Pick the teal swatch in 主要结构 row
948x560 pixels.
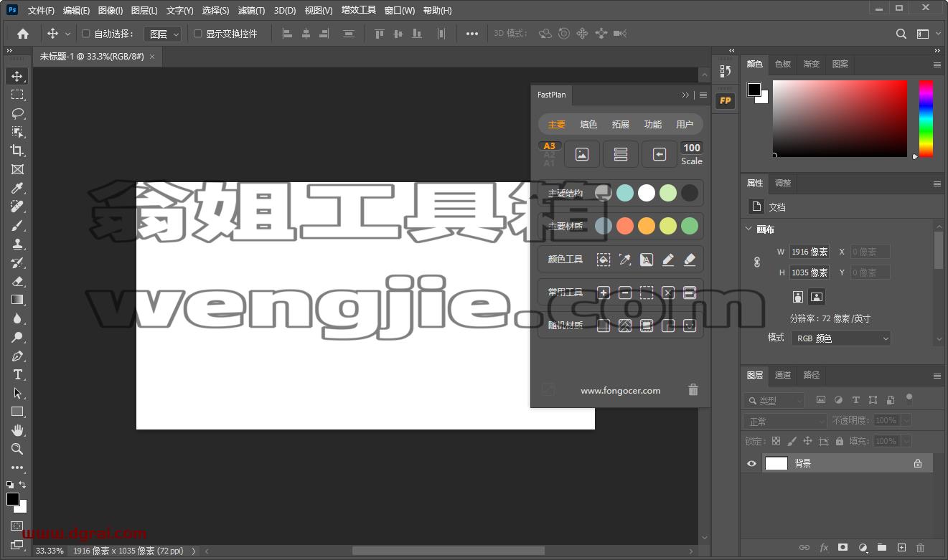coord(625,193)
